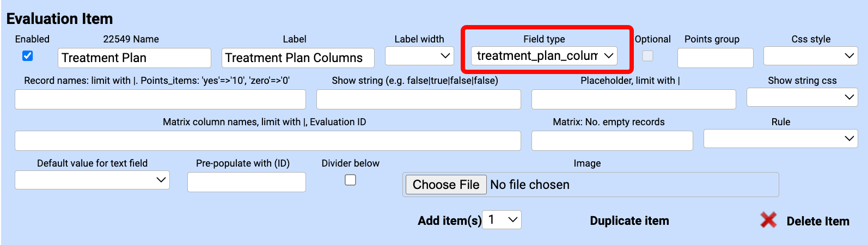Focus the Name field containing Treatment Plan
This screenshot has width=868, height=245.
[134, 58]
